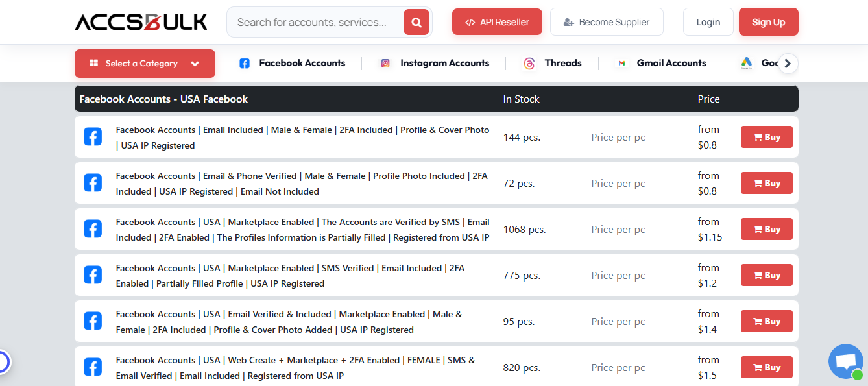Viewport: 868px width, 386px height.
Task: Click the Sign Up button
Action: click(769, 22)
